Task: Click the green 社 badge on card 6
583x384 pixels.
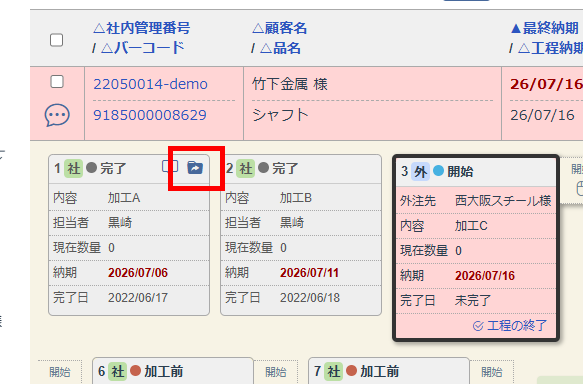Action: point(118,371)
